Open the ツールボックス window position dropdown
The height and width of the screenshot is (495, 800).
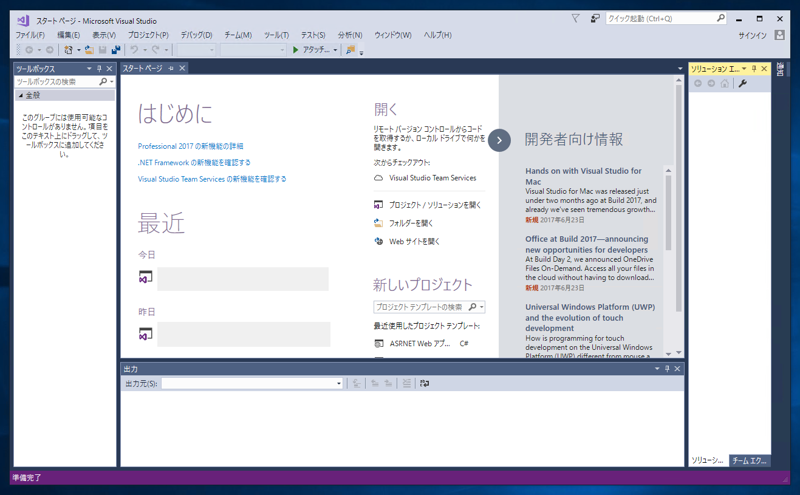coord(89,68)
